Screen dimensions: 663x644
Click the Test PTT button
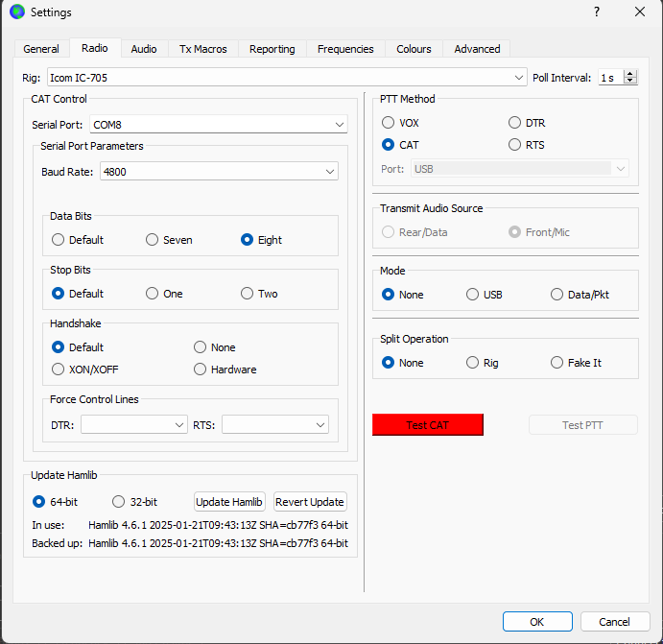click(x=582, y=424)
